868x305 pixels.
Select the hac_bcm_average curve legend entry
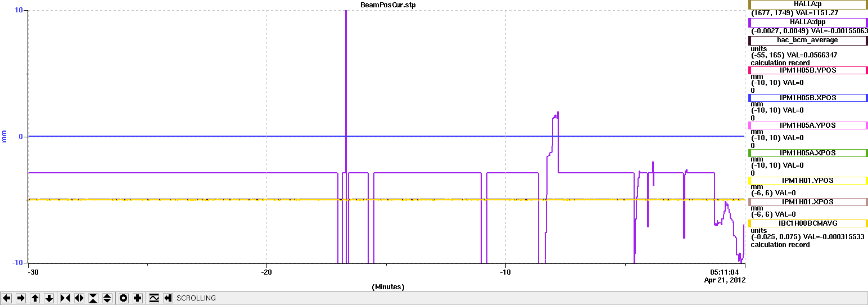click(x=808, y=41)
